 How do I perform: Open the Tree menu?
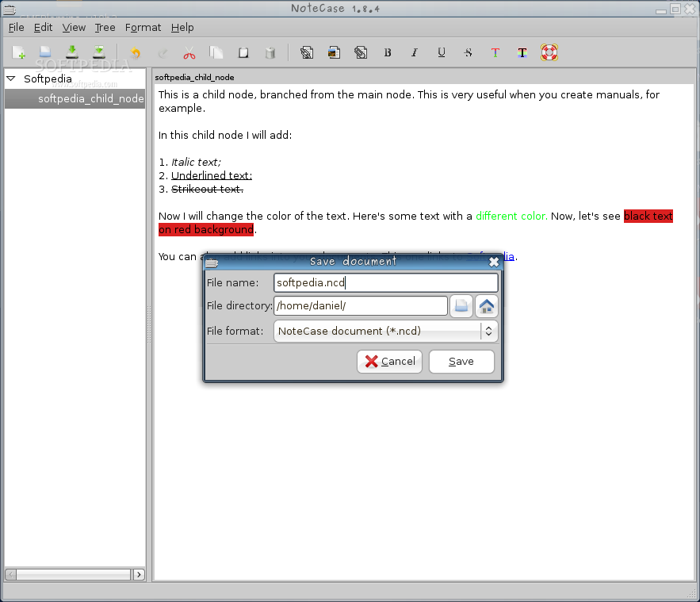point(105,28)
